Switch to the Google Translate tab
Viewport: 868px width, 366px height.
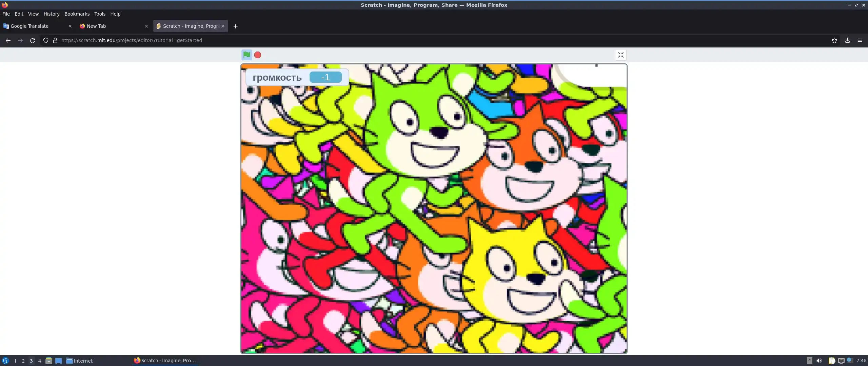coord(34,26)
